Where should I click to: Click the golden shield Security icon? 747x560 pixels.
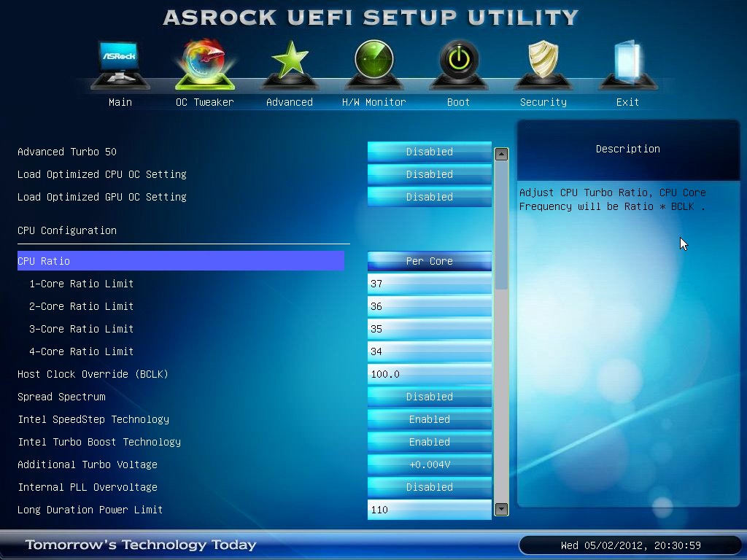(x=543, y=64)
